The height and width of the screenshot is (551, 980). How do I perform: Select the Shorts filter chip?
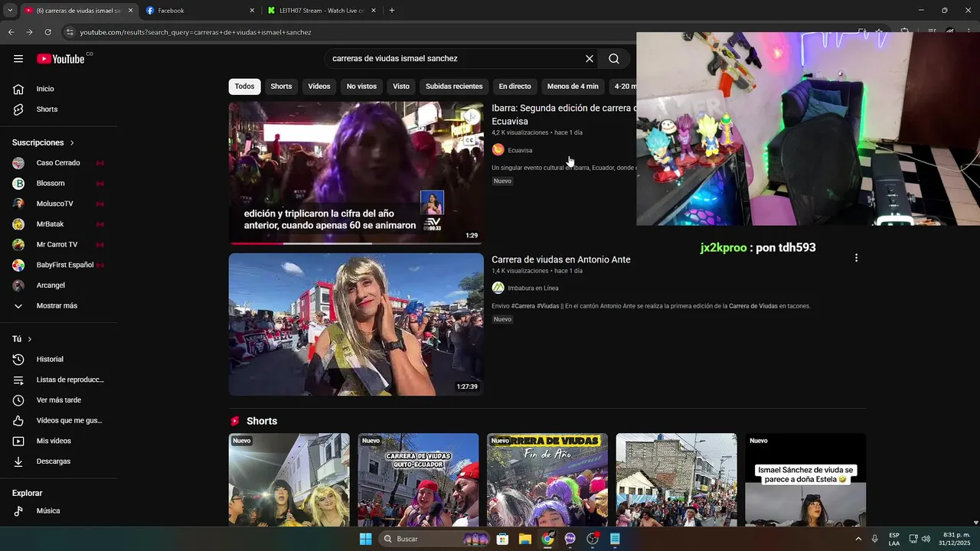coord(281,86)
